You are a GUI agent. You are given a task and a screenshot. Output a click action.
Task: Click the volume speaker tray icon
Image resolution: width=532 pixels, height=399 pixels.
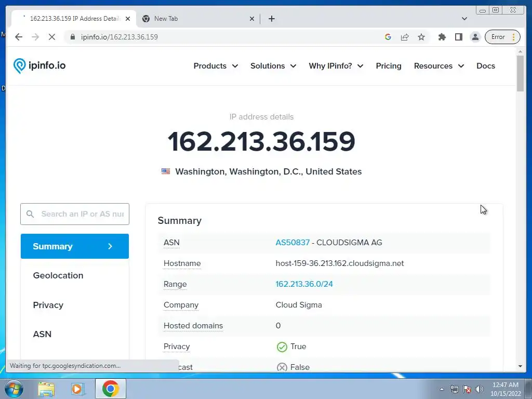click(x=479, y=389)
